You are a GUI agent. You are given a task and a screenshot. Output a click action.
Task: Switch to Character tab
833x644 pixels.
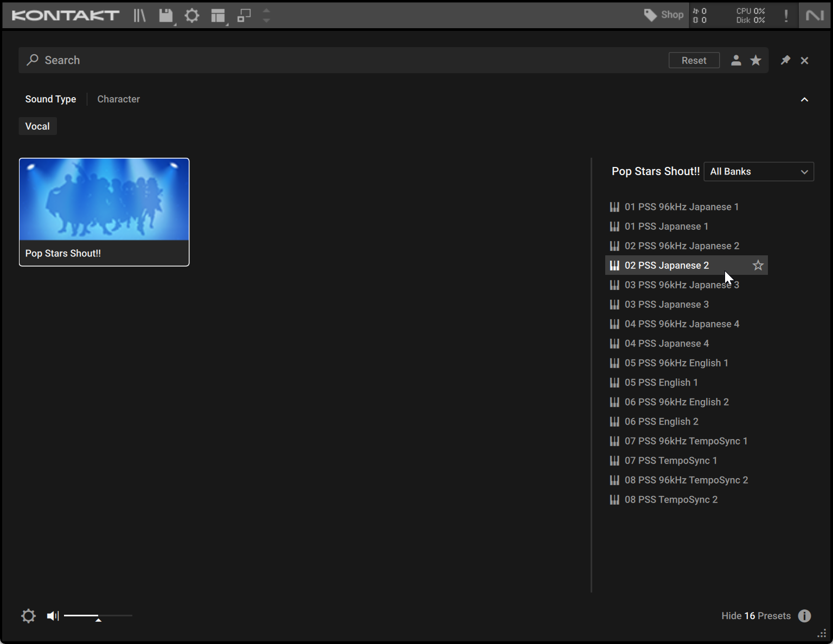tap(118, 99)
